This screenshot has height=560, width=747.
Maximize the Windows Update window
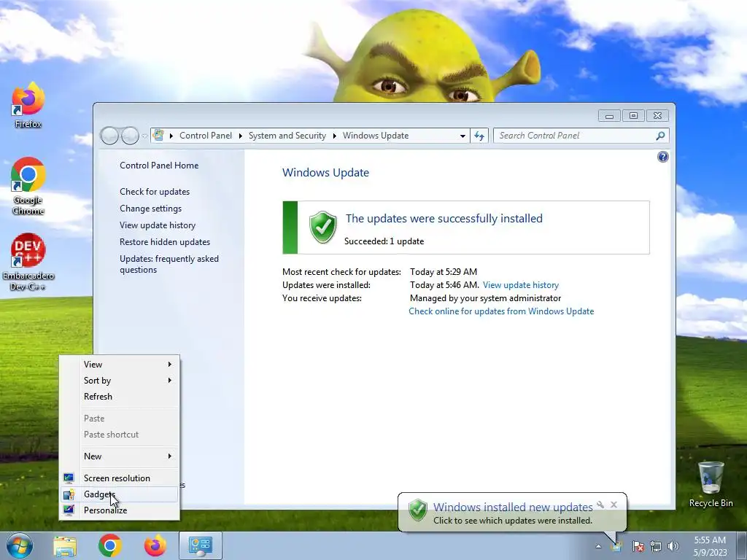[633, 116]
